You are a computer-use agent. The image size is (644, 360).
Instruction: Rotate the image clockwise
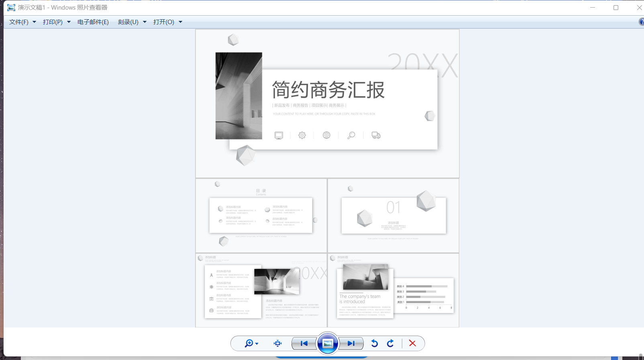tap(390, 344)
